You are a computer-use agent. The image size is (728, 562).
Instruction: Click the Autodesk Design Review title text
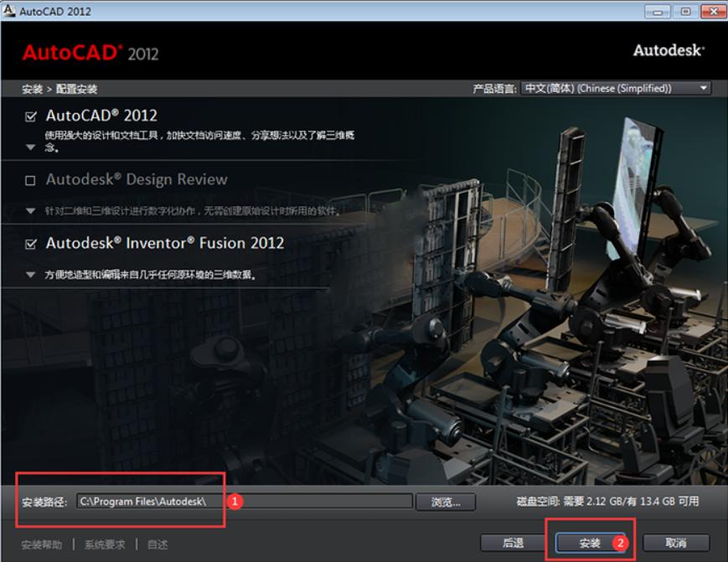pos(137,179)
